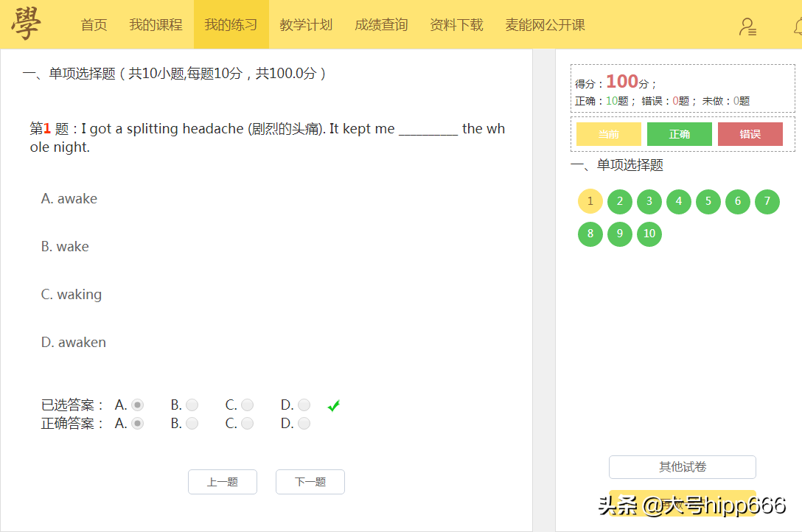
Task: Open 其他试卷 to view other papers
Action: (x=682, y=466)
